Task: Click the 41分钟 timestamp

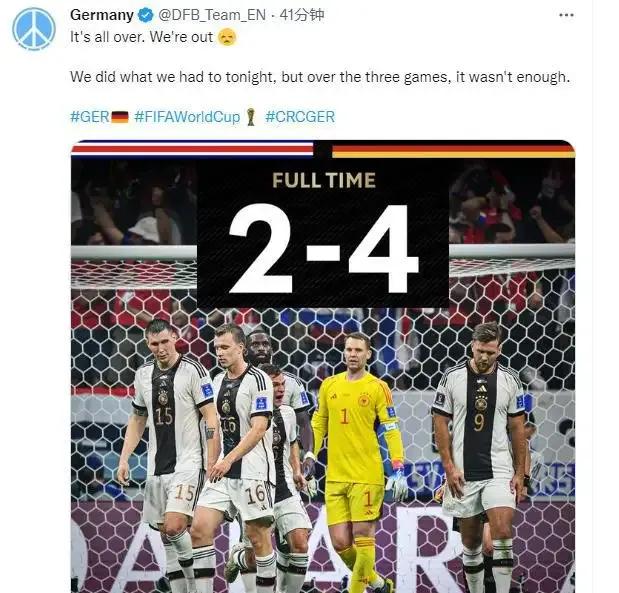Action: 302,15
